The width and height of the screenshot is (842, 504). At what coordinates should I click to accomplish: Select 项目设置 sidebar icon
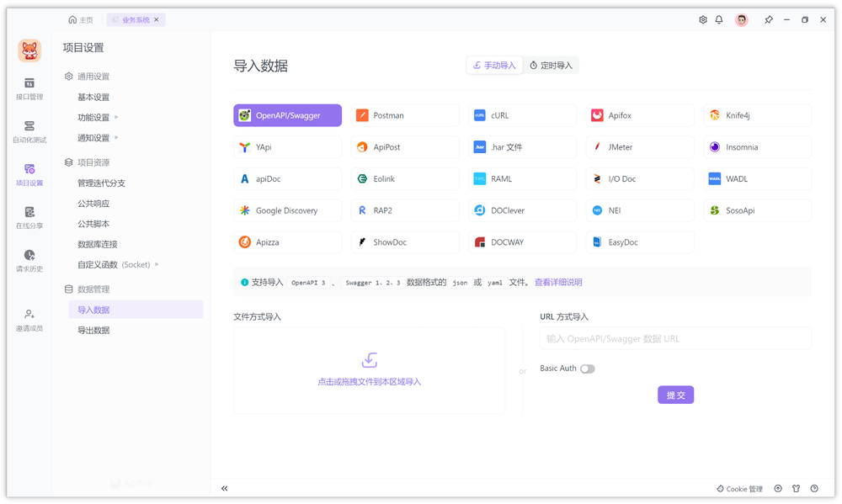coord(29,175)
